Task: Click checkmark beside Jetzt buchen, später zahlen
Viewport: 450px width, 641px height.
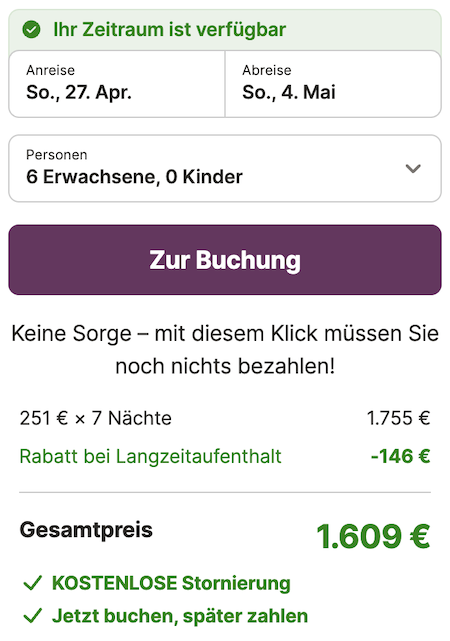Action: coord(33,616)
